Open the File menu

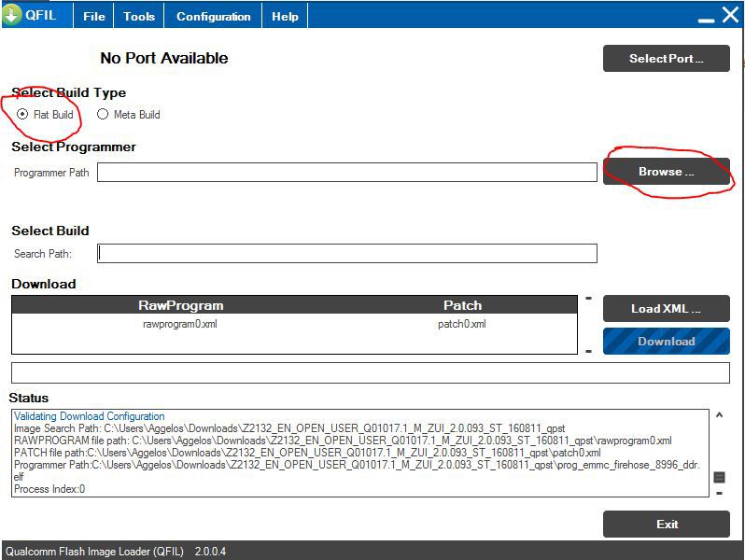(x=94, y=16)
